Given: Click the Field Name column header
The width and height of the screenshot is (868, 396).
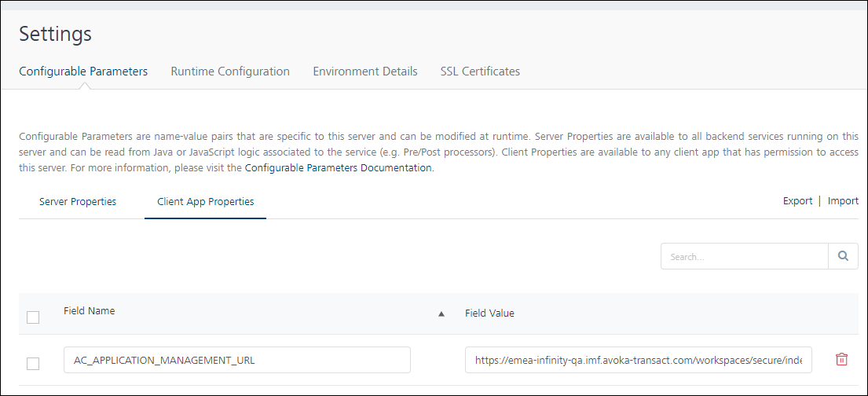Looking at the screenshot, I should (x=89, y=310).
